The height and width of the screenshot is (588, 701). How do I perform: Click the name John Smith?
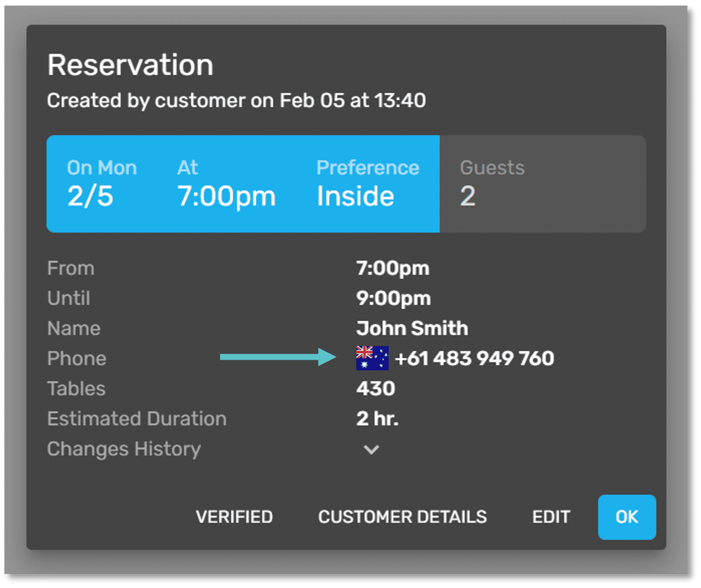(x=412, y=328)
